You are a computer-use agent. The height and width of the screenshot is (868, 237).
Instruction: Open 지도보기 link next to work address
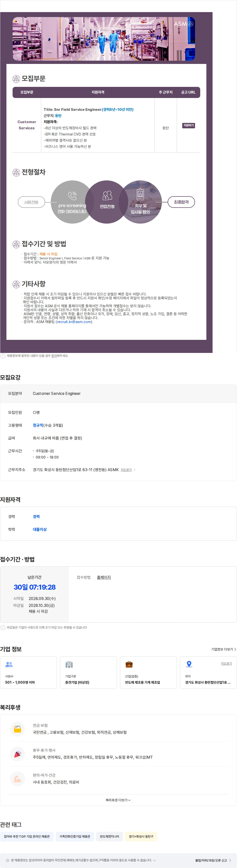(x=126, y=470)
